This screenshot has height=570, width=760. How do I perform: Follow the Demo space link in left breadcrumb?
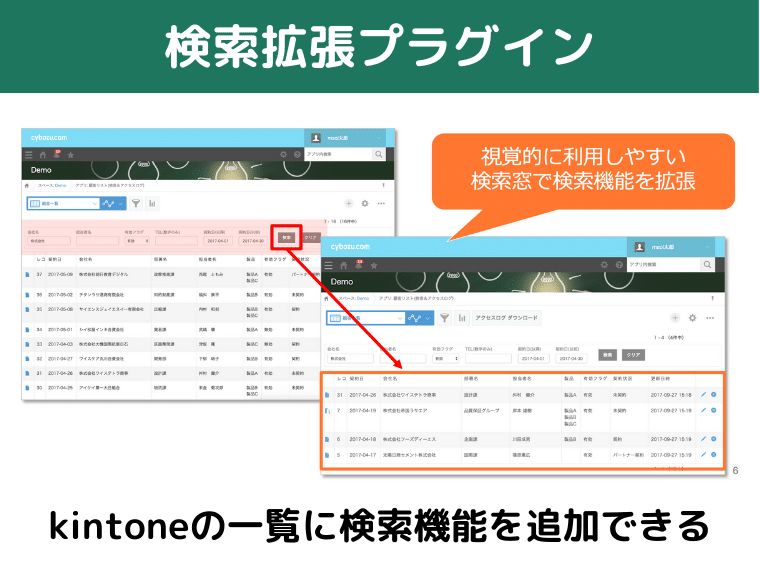pyautogui.click(x=60, y=186)
